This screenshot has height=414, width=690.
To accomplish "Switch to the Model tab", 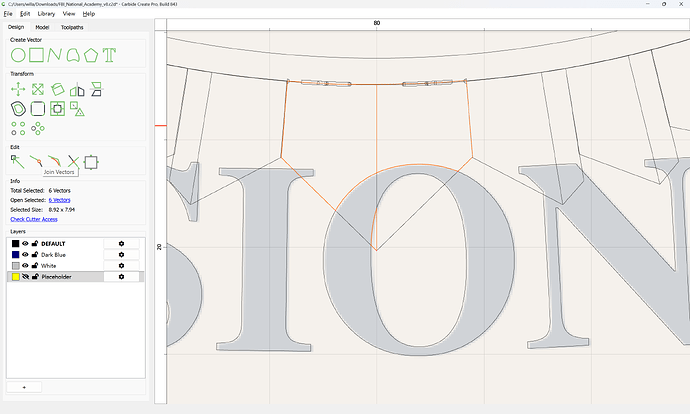I will pos(42,27).
